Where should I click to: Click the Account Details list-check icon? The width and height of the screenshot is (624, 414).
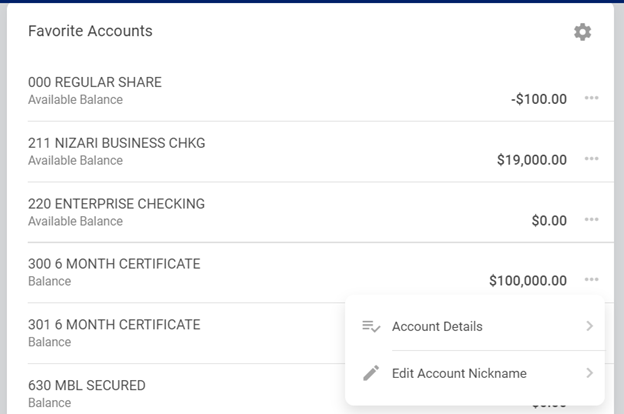371,326
